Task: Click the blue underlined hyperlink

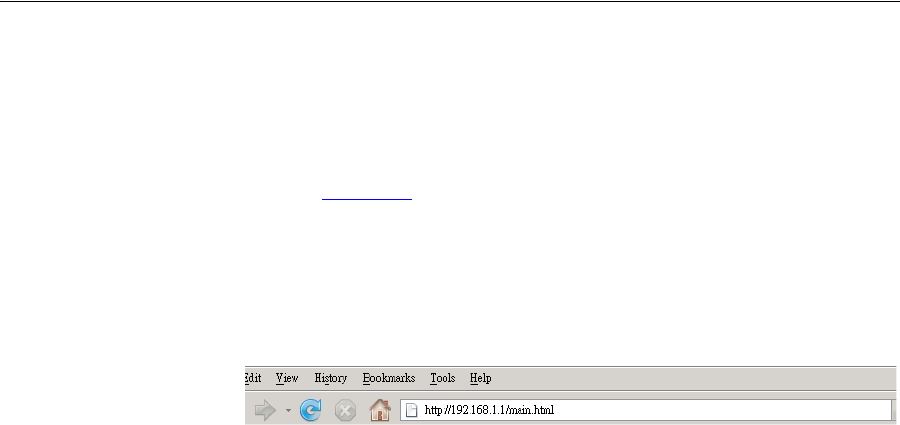Action: pyautogui.click(x=367, y=196)
